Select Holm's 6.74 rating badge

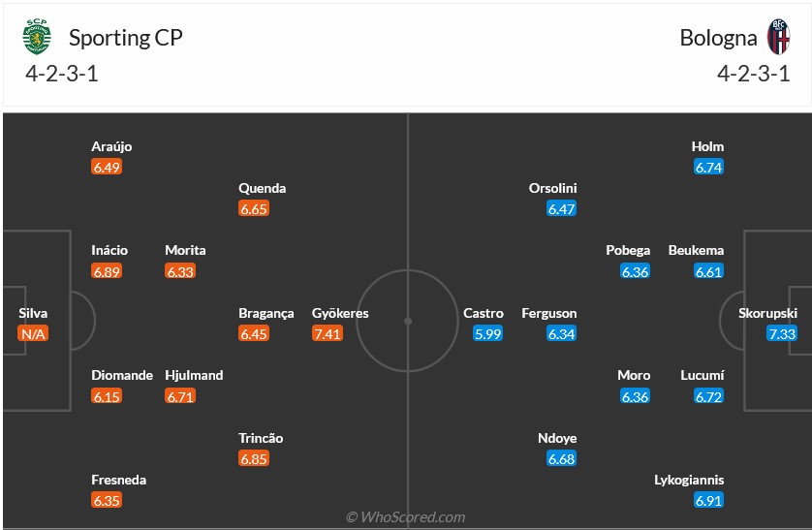[709, 167]
